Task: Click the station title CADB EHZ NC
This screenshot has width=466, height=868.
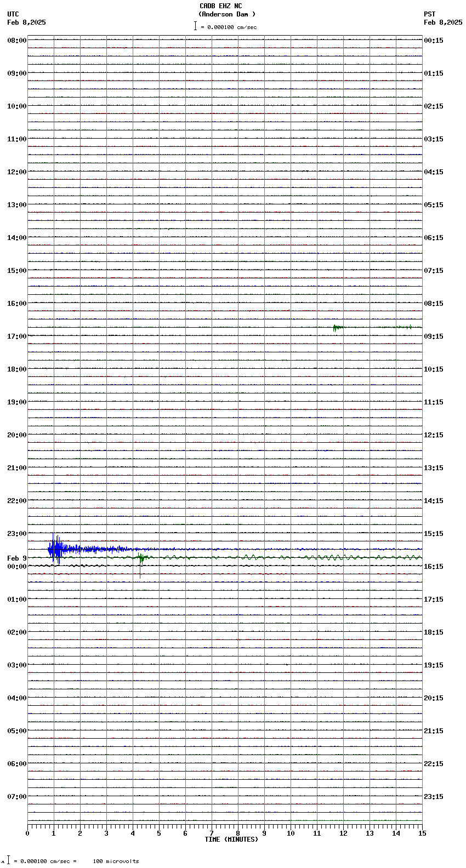Action: tap(220, 6)
